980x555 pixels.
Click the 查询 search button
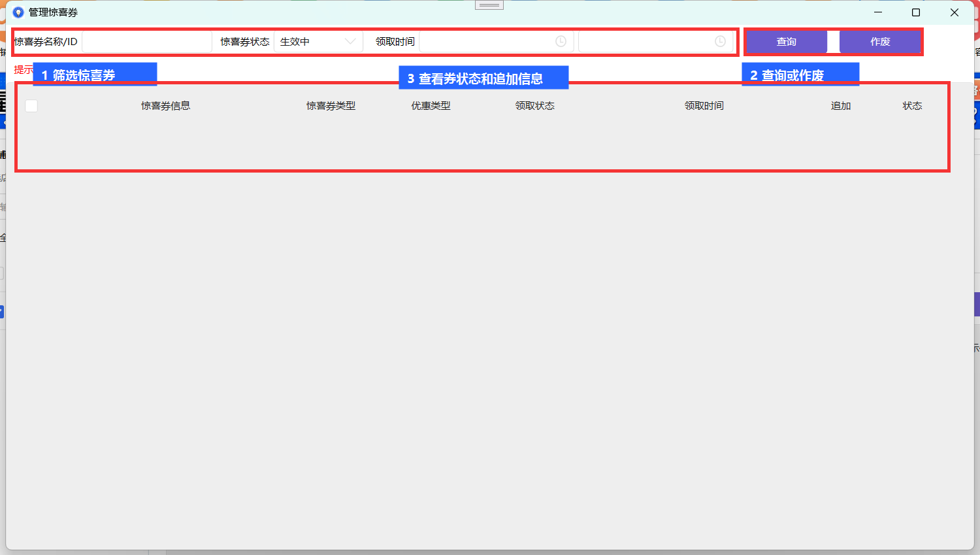click(787, 42)
